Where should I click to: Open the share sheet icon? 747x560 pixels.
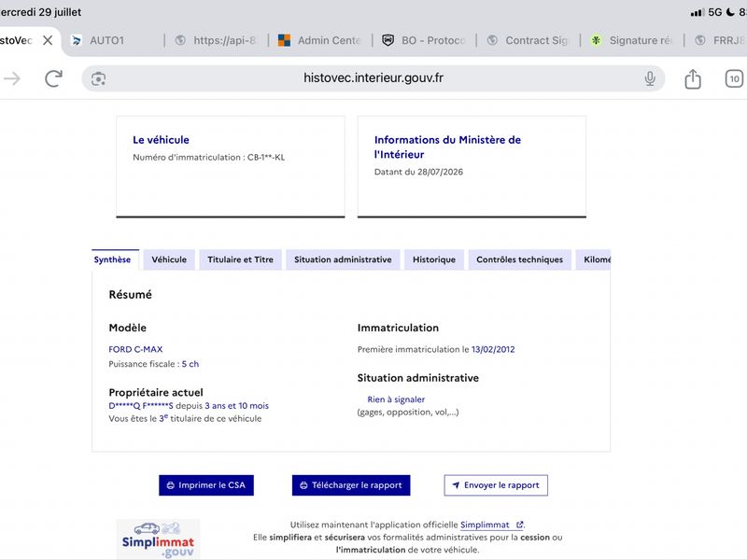click(693, 78)
